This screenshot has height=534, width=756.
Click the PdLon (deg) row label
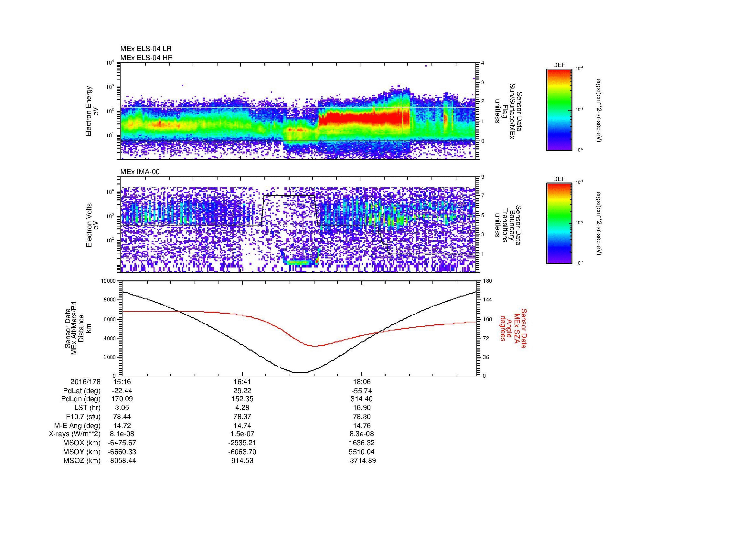(81, 399)
